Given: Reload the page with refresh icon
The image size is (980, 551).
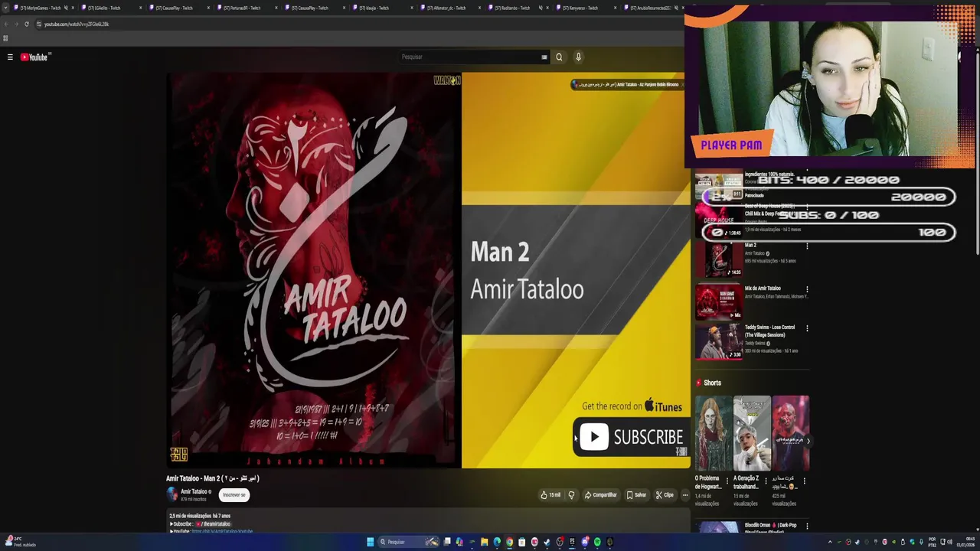Looking at the screenshot, I should 27,24.
